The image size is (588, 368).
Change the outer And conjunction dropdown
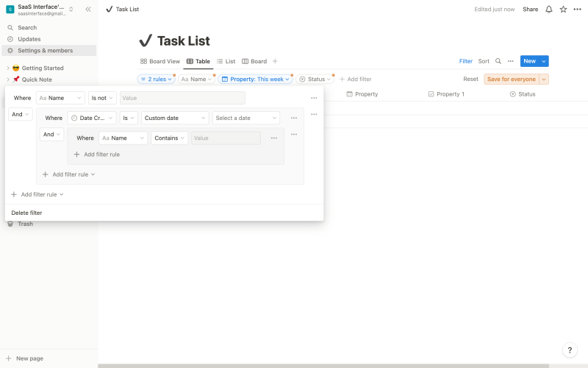[21, 114]
